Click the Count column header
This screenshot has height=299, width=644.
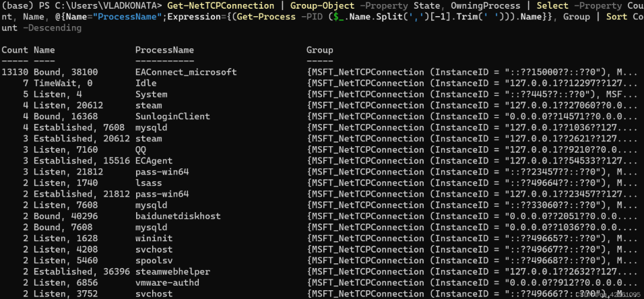tap(15, 50)
